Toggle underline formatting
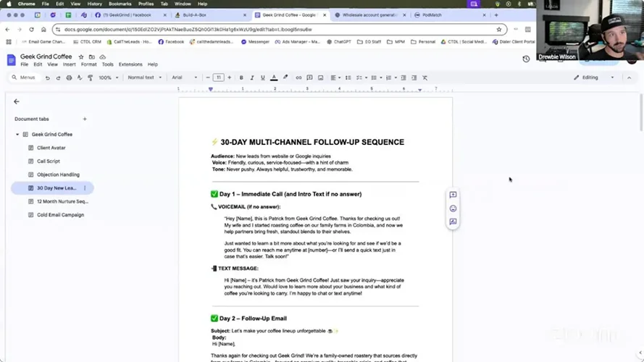The width and height of the screenshot is (644, 362). point(263,77)
